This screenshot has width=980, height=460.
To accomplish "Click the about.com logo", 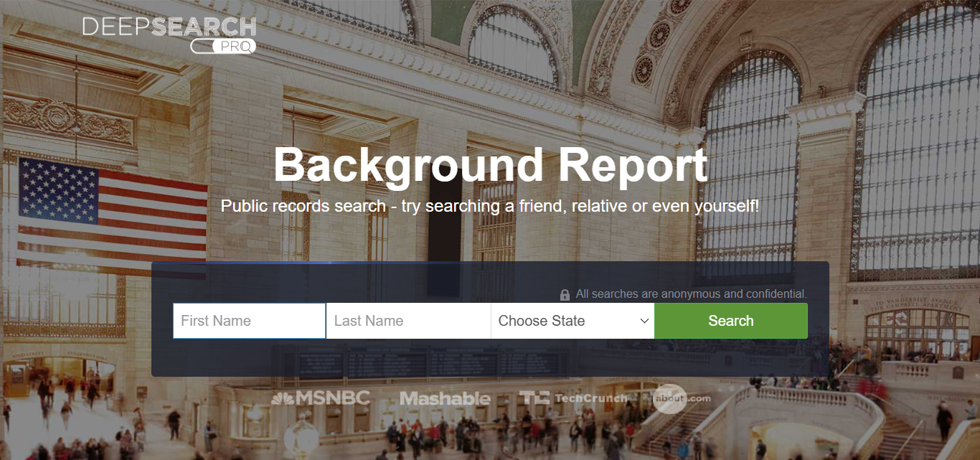I will [681, 398].
